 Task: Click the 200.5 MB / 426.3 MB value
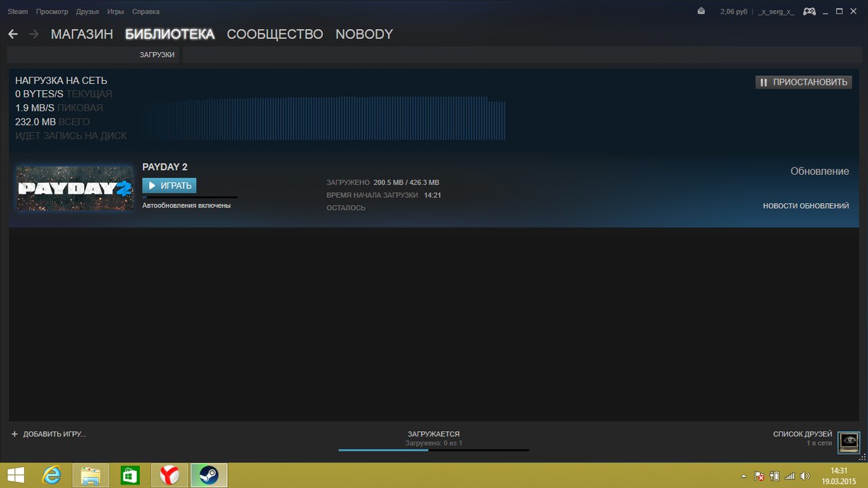[406, 183]
